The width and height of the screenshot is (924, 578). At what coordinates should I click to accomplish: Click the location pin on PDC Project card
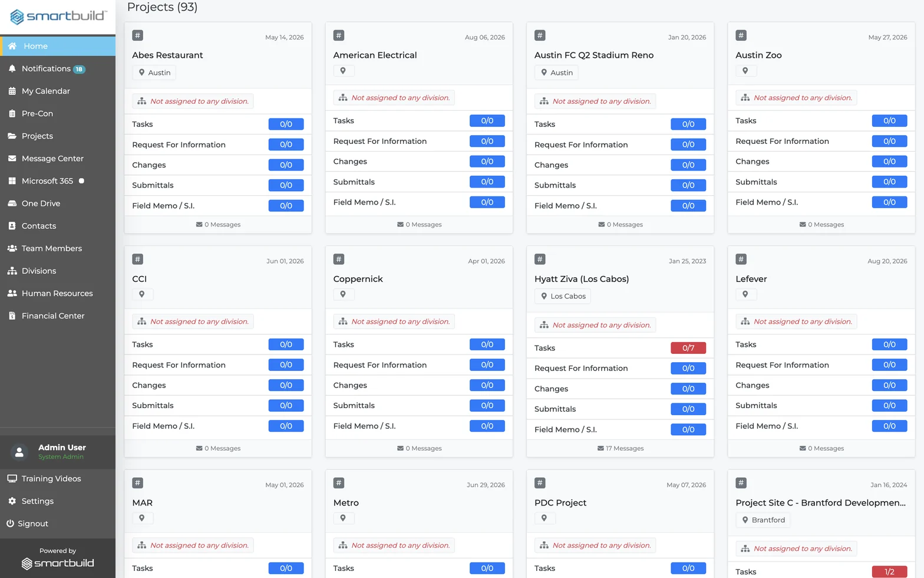pos(544,518)
